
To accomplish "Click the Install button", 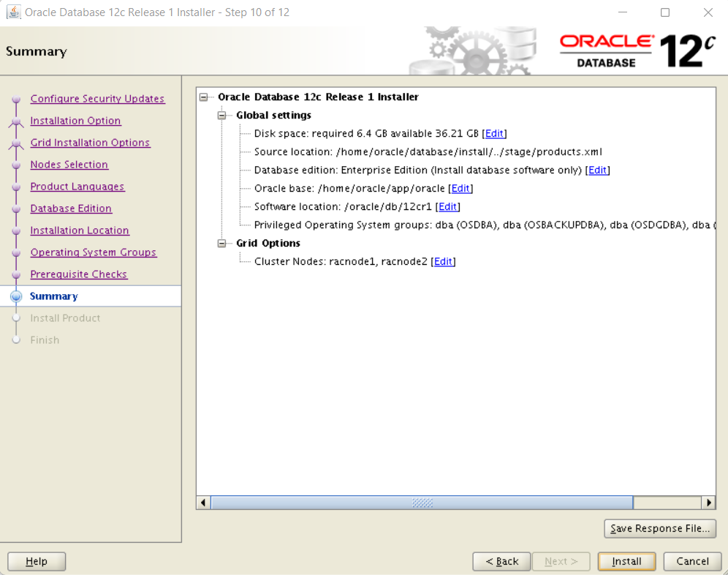I will (x=627, y=561).
